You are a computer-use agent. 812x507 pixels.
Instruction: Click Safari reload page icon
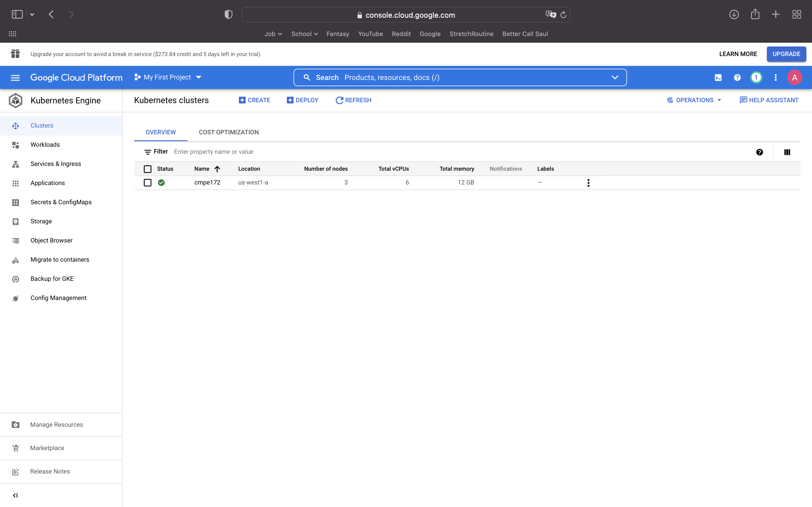tap(563, 15)
